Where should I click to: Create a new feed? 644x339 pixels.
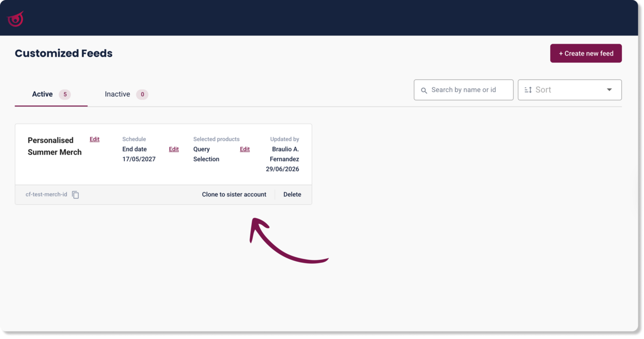click(586, 54)
